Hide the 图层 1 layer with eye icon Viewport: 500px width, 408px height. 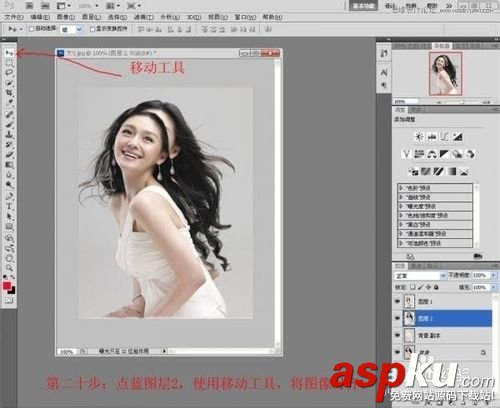coord(397,301)
